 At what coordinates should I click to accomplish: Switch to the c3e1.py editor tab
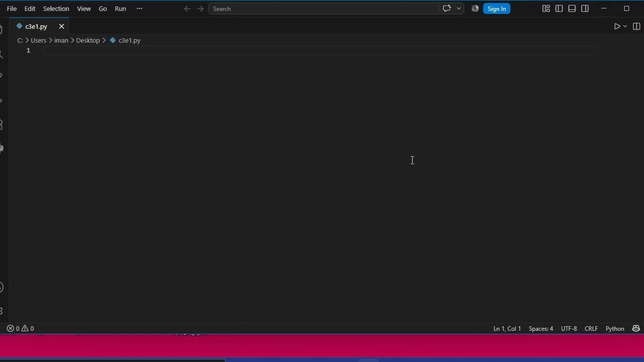click(36, 27)
